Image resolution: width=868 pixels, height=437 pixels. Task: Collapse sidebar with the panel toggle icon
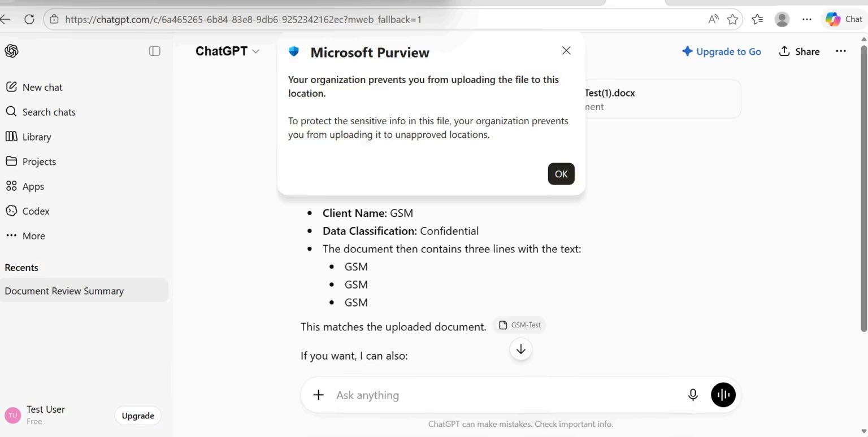(x=154, y=51)
